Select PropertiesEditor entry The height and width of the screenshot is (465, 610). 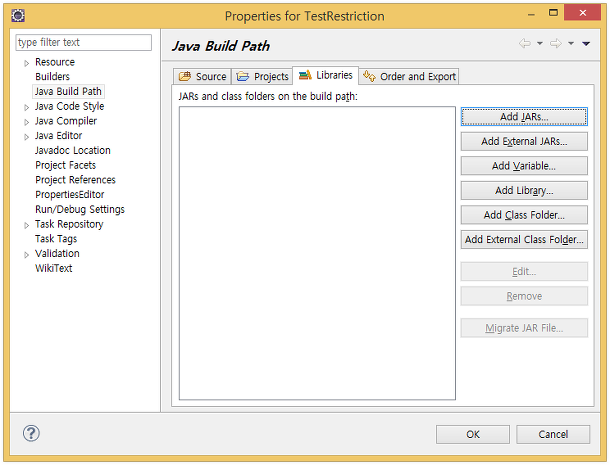[x=70, y=195]
